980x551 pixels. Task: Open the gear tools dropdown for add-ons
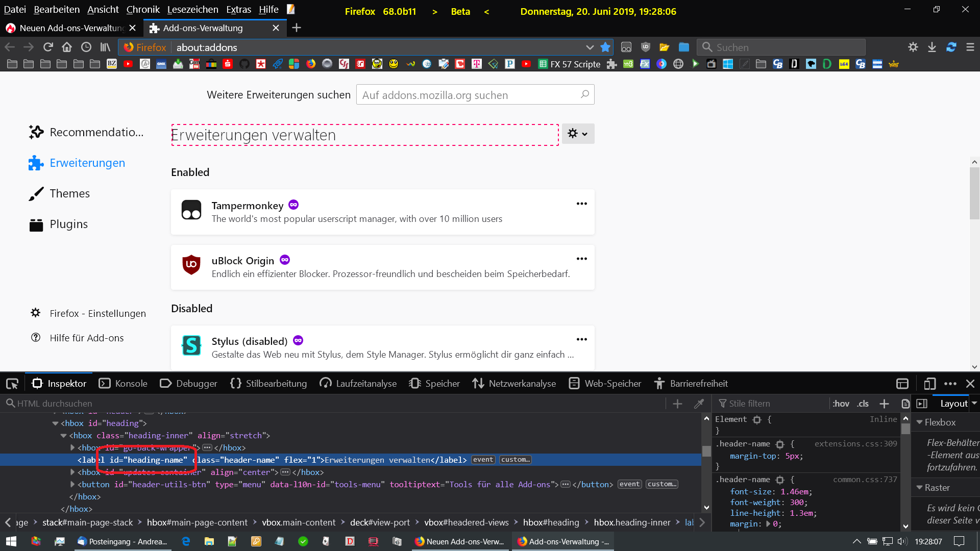(x=578, y=134)
